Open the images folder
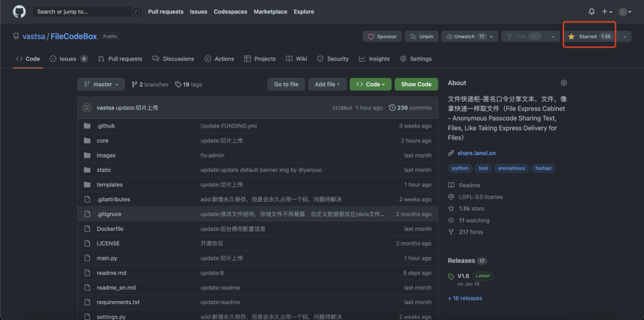 point(106,156)
